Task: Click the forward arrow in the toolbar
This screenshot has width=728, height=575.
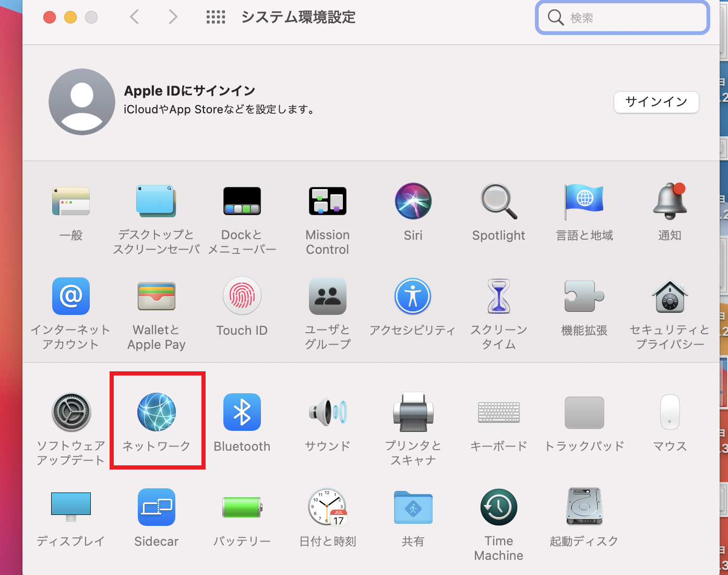Action: click(x=173, y=17)
